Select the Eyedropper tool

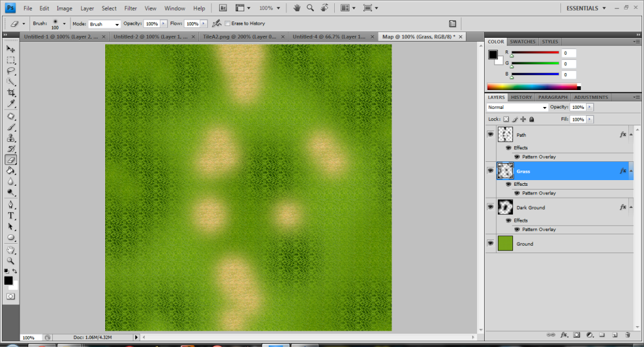click(x=11, y=103)
